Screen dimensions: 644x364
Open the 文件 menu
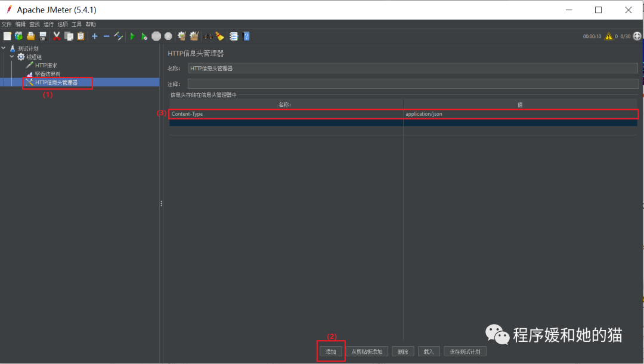tap(7, 24)
